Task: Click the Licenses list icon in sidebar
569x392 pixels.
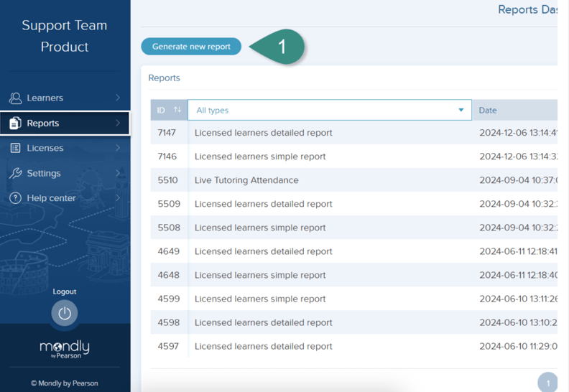Action: click(x=15, y=148)
